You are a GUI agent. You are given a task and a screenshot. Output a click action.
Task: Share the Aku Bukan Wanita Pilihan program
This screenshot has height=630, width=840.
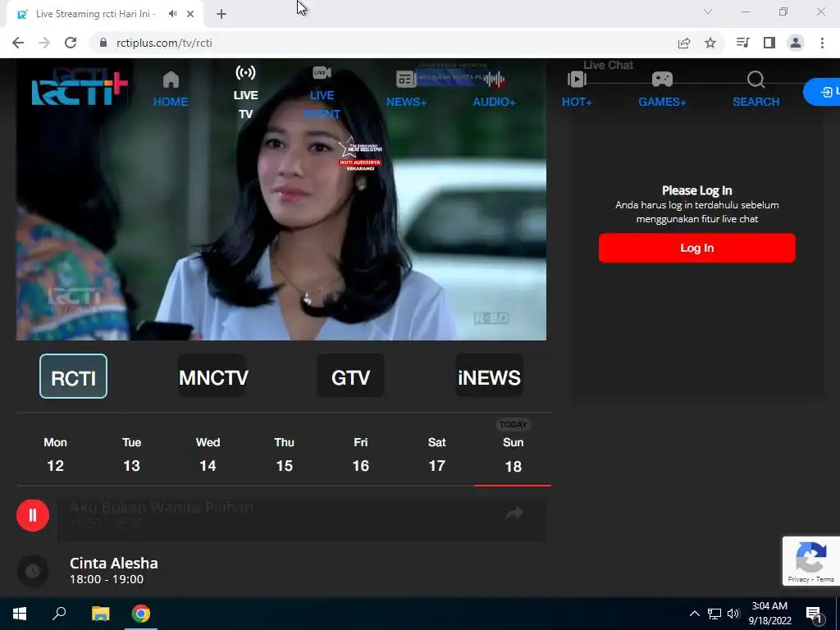click(x=514, y=513)
